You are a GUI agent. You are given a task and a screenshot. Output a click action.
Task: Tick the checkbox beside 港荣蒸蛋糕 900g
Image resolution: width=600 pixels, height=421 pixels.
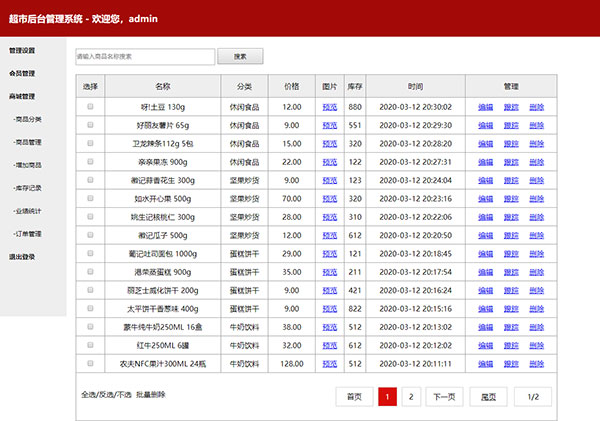[91, 272]
